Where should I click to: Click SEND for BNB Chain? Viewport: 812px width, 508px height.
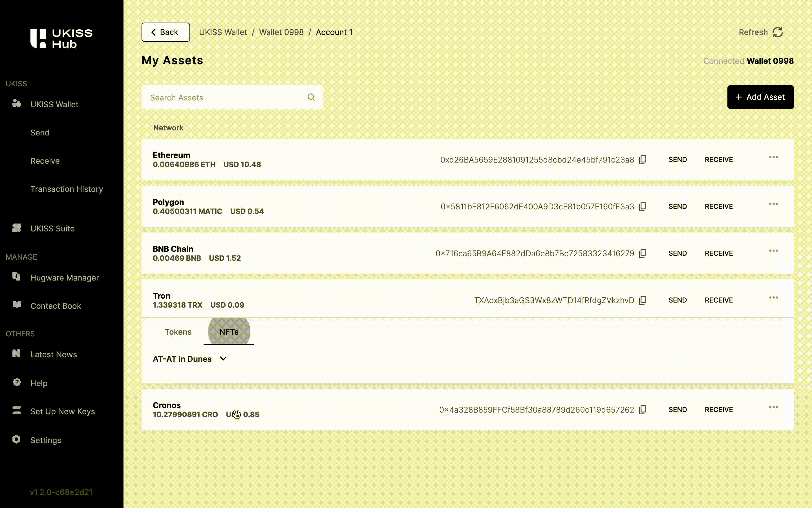pos(678,253)
